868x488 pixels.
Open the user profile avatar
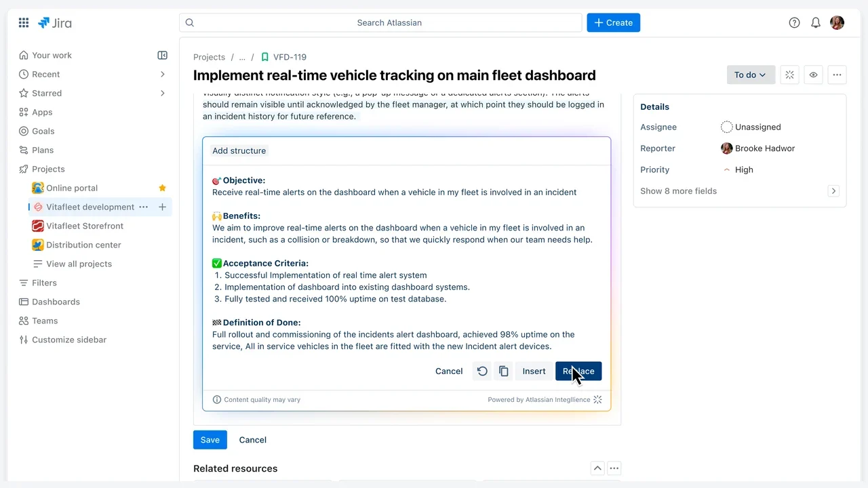(837, 22)
